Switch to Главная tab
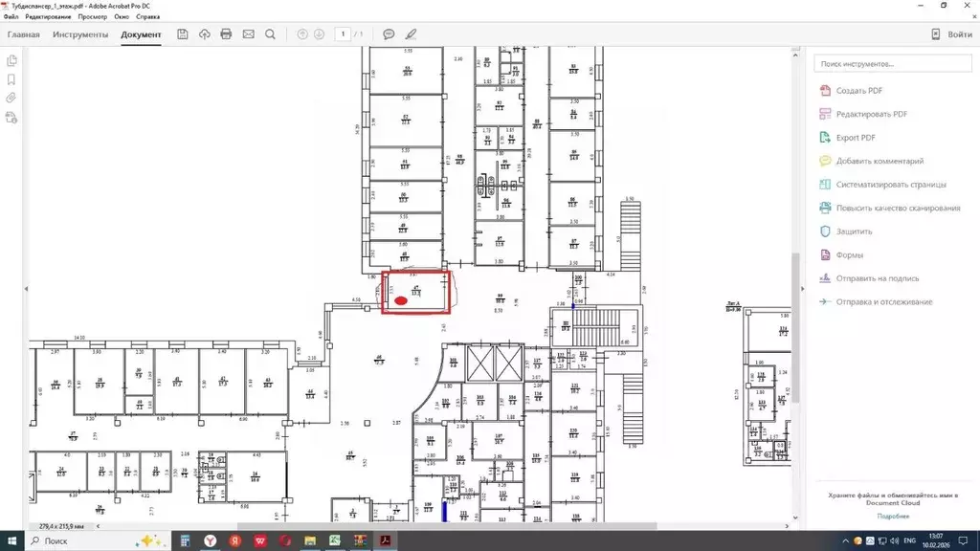The height and width of the screenshot is (551, 980). click(x=23, y=34)
